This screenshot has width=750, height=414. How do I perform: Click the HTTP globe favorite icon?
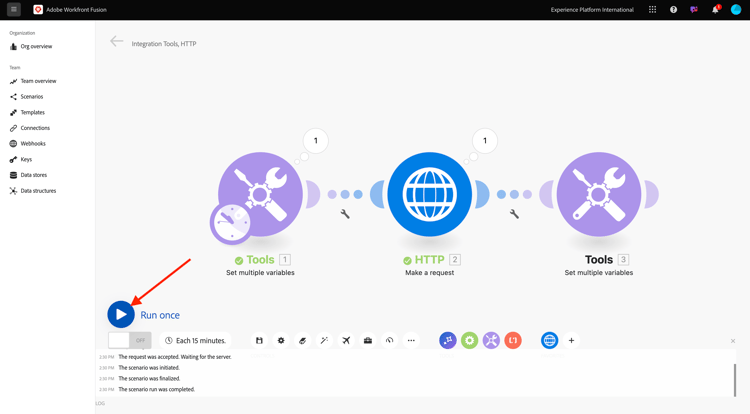pyautogui.click(x=550, y=340)
